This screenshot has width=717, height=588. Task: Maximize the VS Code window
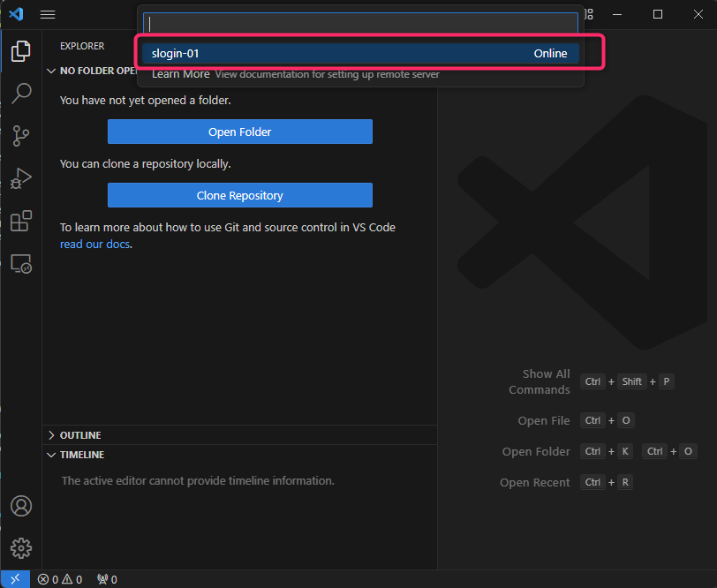click(658, 15)
